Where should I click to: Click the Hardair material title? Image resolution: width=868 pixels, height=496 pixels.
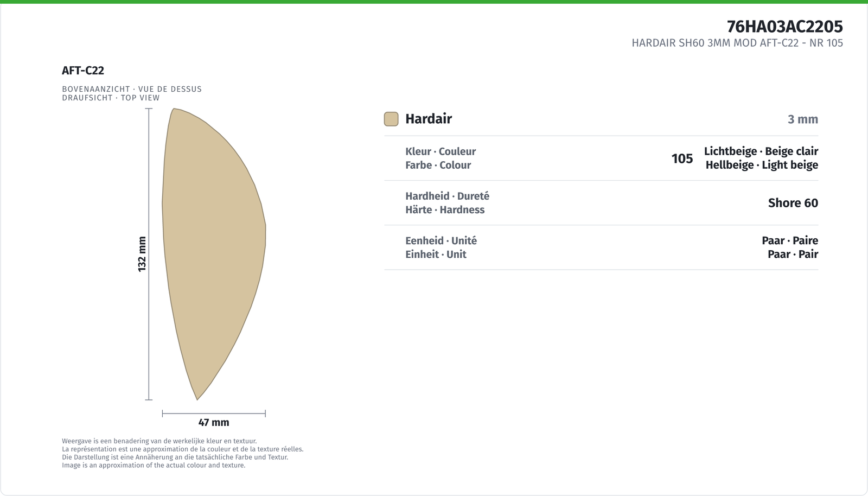tap(429, 119)
